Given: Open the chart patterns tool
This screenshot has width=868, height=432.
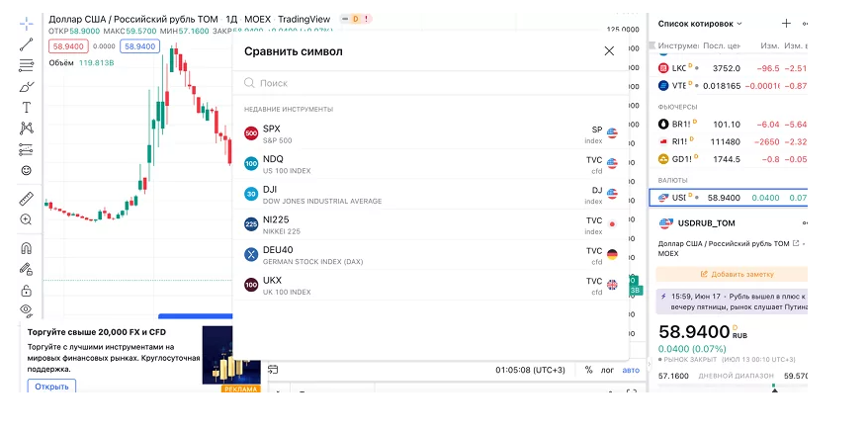Looking at the screenshot, I should [26, 128].
